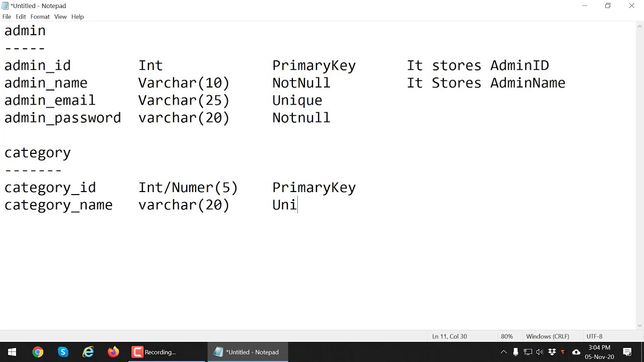Click 'varchar(20)' on category_name line

(x=184, y=205)
